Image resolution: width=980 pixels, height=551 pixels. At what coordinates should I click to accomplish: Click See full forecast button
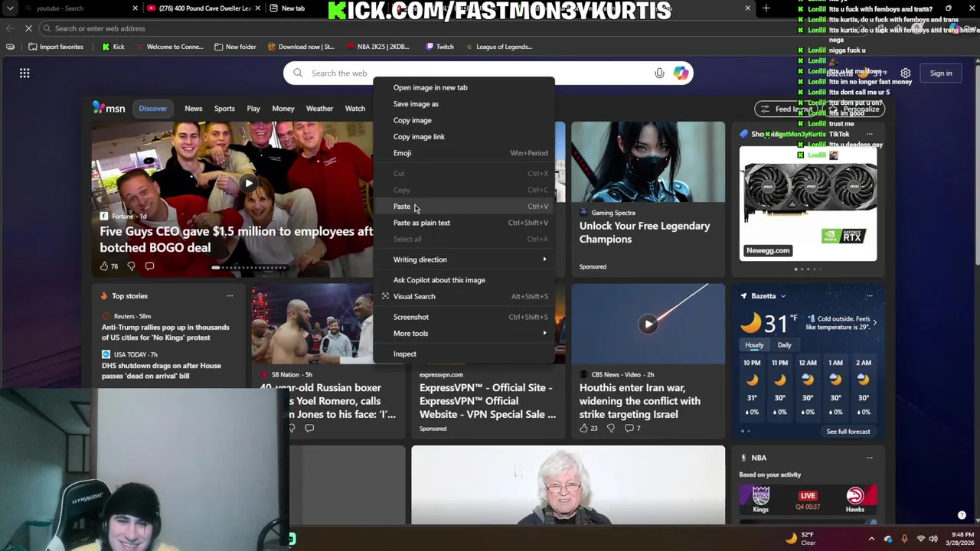click(848, 432)
